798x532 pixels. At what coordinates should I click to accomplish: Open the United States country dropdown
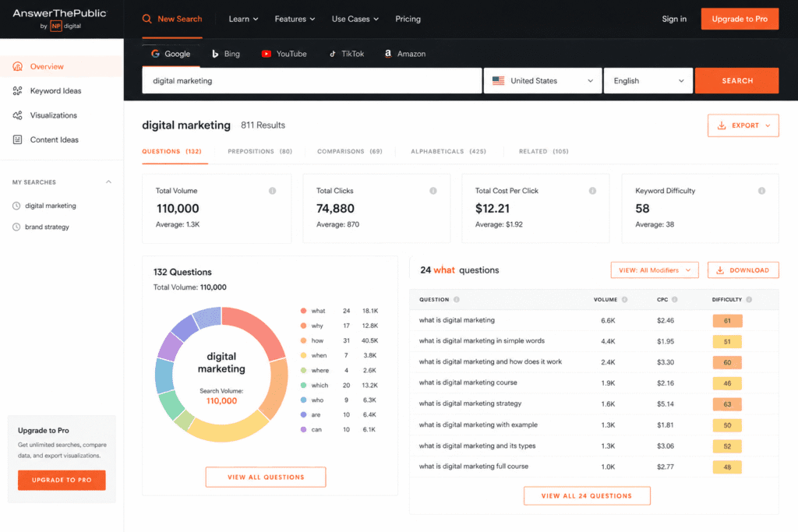542,81
